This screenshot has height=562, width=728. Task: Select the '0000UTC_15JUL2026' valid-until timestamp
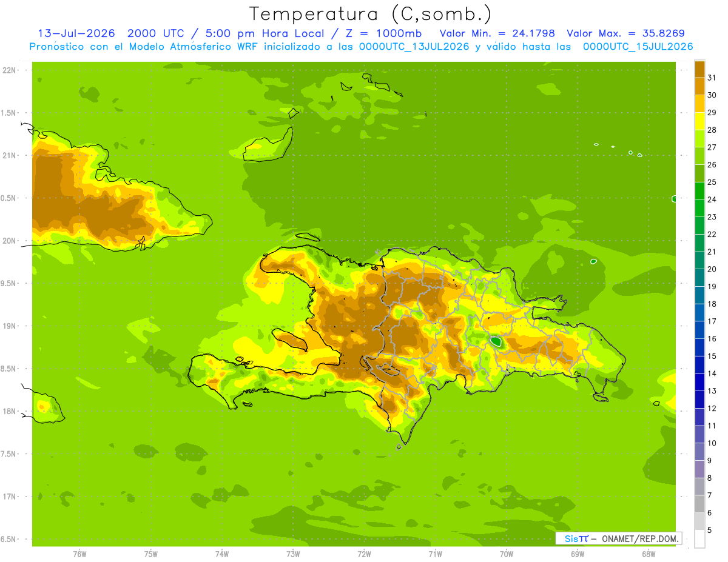(x=638, y=47)
